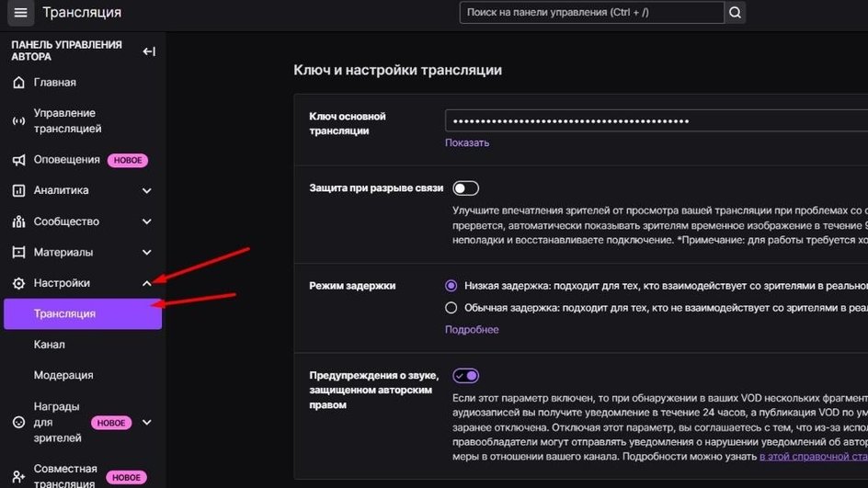Select Низкая задержка radio option

coord(451,286)
